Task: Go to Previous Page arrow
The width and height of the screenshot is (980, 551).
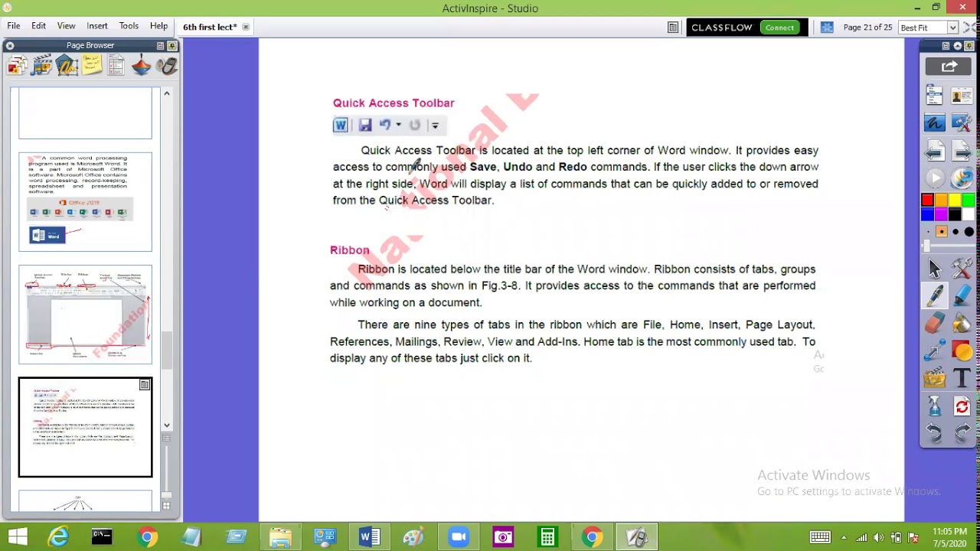Action: click(x=935, y=151)
